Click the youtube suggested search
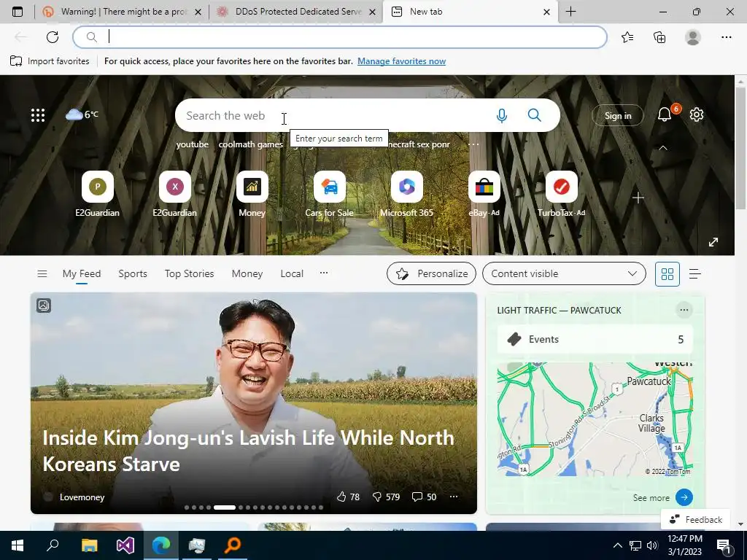Image resolution: width=747 pixels, height=560 pixels. click(193, 144)
